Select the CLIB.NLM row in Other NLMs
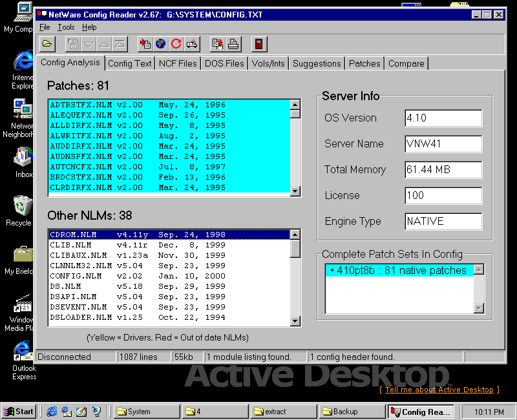Viewport: 517px width, 420px height. 169,245
